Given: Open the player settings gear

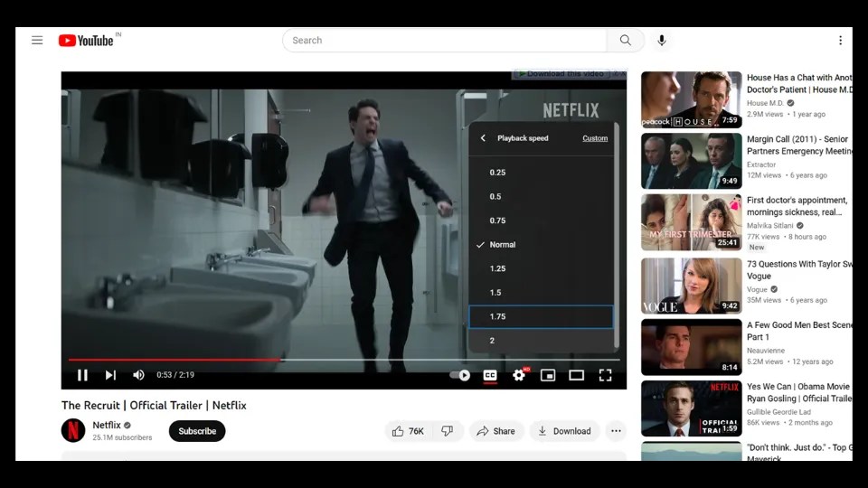Looking at the screenshot, I should 519,375.
